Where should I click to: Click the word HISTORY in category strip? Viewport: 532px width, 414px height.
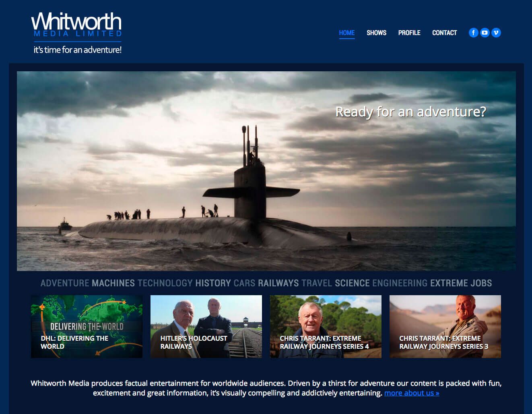pyautogui.click(x=213, y=283)
